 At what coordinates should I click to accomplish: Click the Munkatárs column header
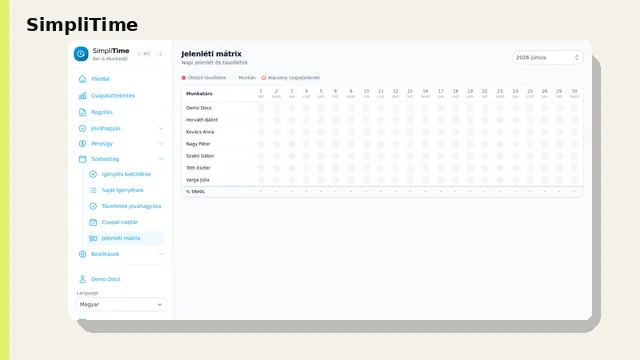[199, 93]
